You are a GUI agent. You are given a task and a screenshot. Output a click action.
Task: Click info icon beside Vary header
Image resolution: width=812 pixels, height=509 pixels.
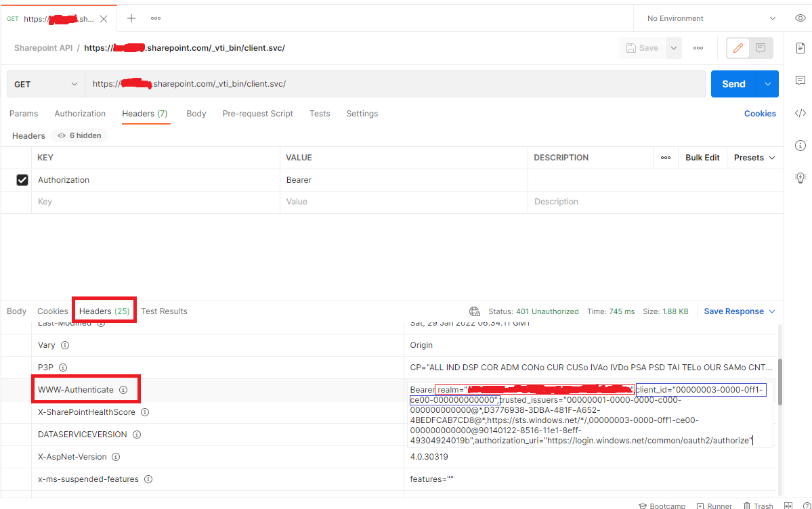[65, 345]
